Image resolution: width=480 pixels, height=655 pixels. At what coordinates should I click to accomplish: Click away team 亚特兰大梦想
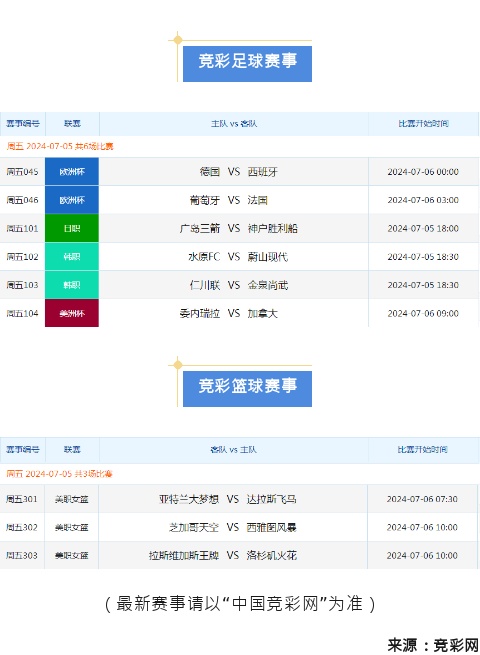click(x=189, y=499)
